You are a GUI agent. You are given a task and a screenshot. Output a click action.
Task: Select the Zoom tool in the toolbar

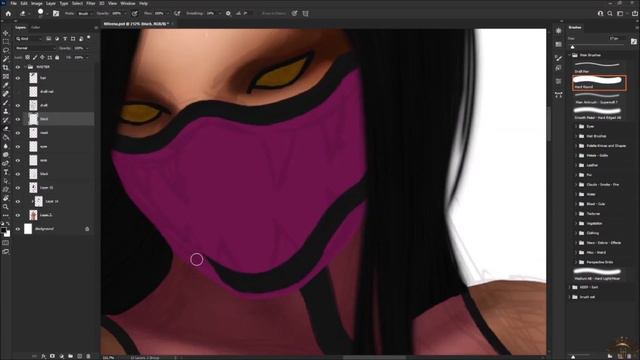[x=6, y=207]
